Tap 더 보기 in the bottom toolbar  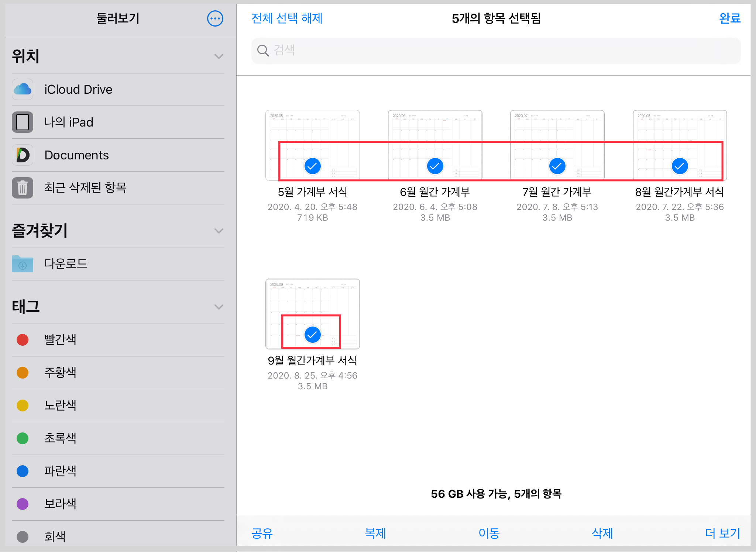(x=722, y=533)
